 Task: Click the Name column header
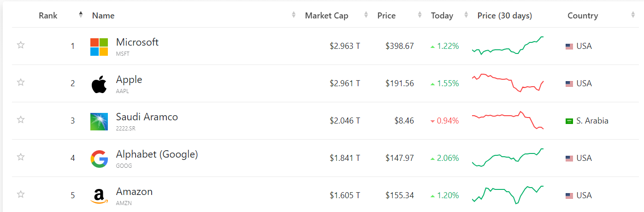[x=103, y=16]
